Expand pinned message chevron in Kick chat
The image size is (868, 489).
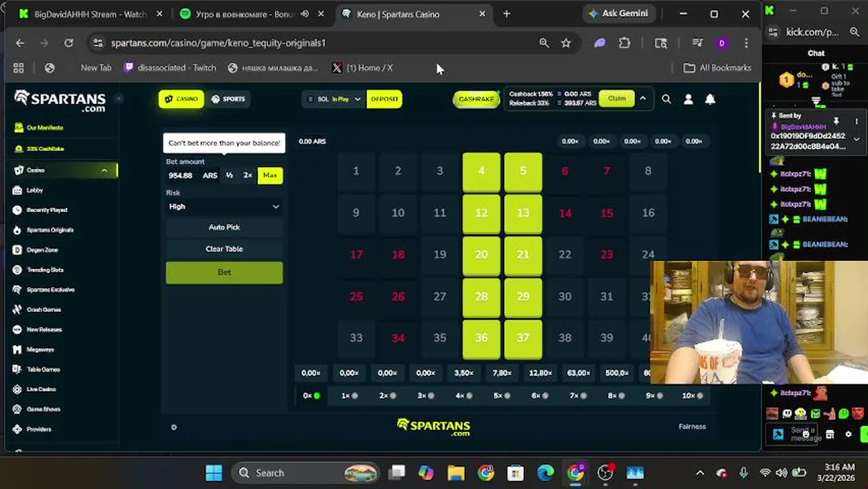[x=856, y=139]
